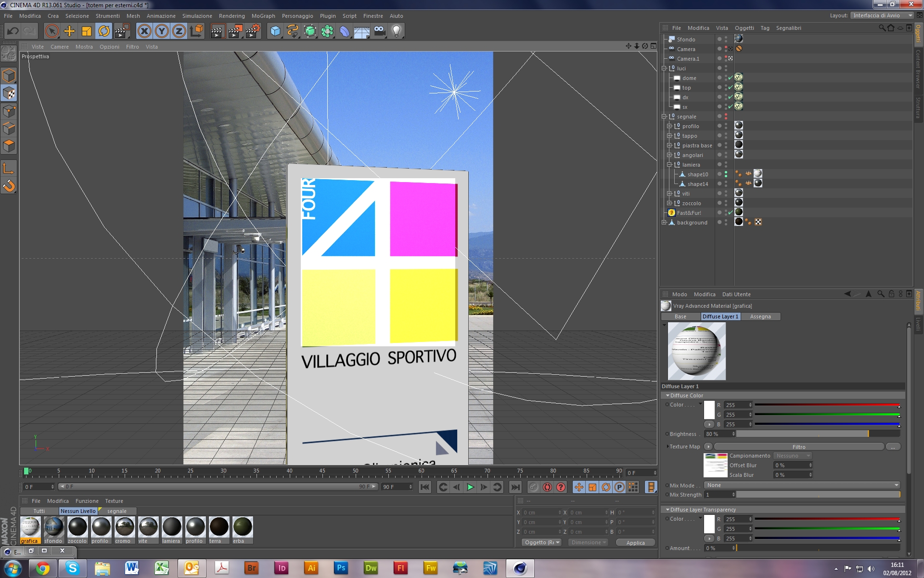The height and width of the screenshot is (578, 924).
Task: Open the Mix Mode dropdown
Action: pos(801,485)
